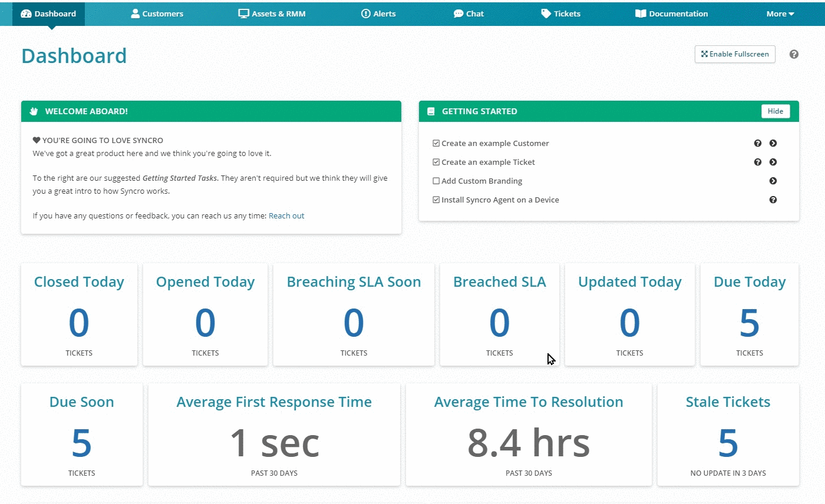Navigate to the Tickets tab
The width and height of the screenshot is (825, 504).
click(x=561, y=14)
